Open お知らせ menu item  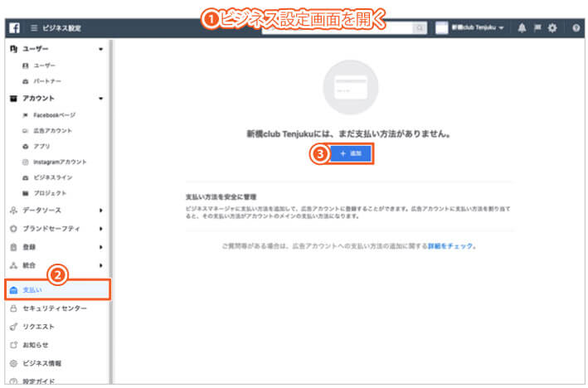tap(36, 345)
